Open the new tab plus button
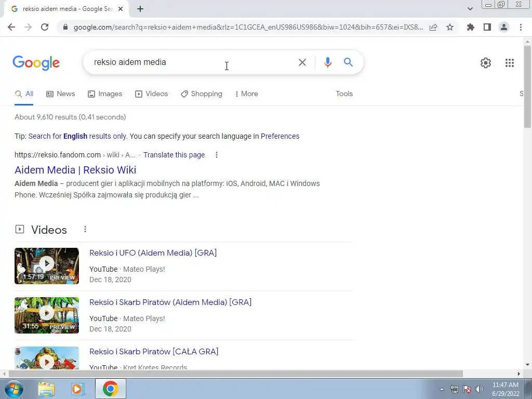Image resolution: width=532 pixels, height=399 pixels. pos(140,9)
